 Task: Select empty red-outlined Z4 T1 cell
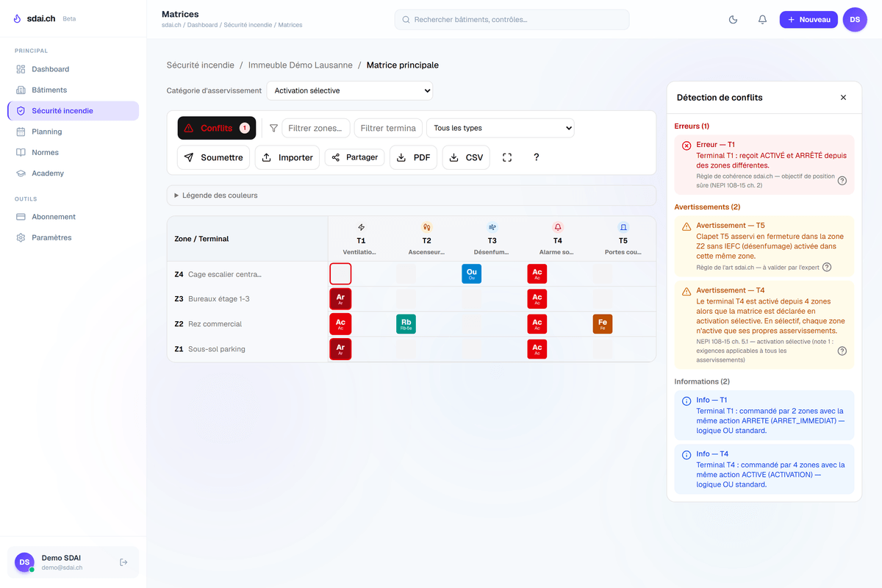click(340, 274)
